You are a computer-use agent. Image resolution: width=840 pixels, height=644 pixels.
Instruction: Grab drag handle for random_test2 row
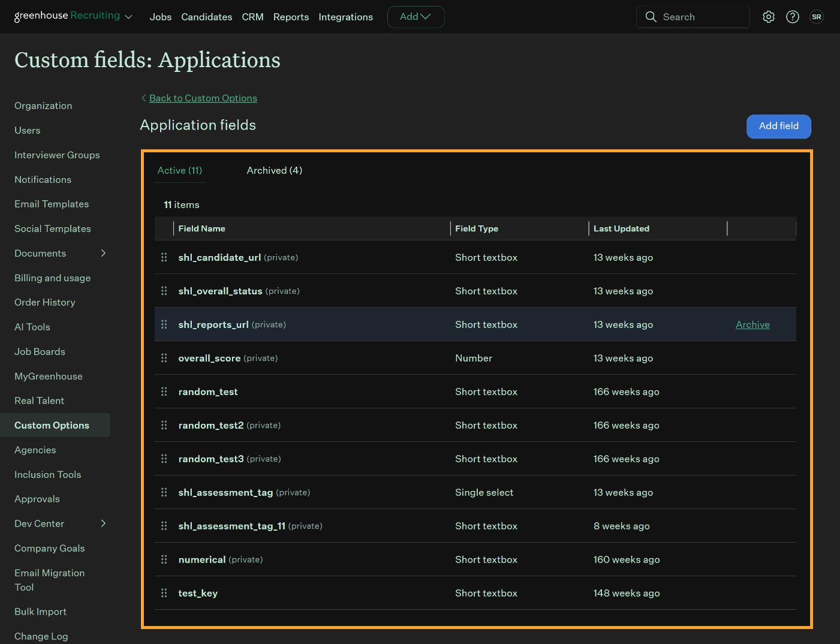coord(164,425)
